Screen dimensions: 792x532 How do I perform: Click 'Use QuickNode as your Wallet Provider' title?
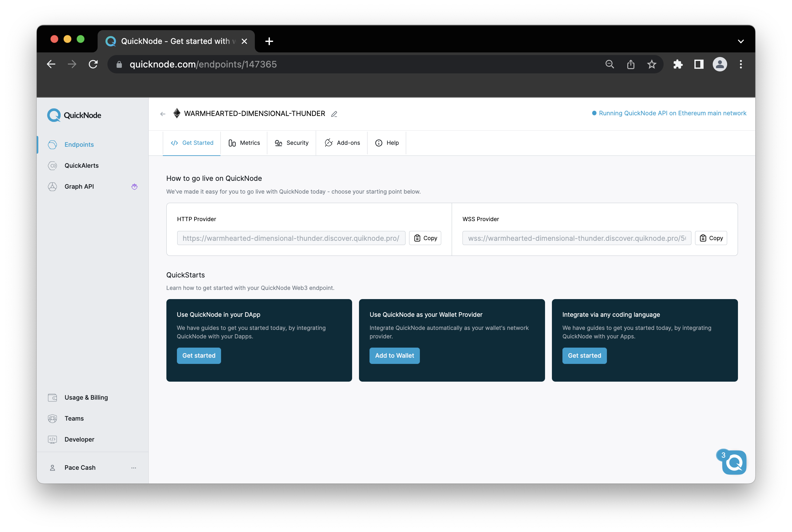[x=426, y=314]
